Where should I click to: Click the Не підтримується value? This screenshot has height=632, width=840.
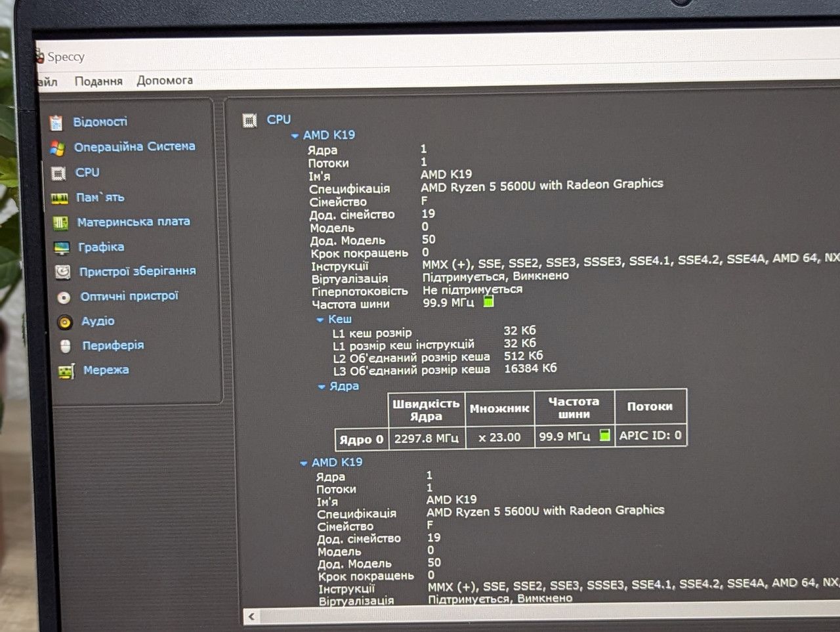(x=472, y=289)
